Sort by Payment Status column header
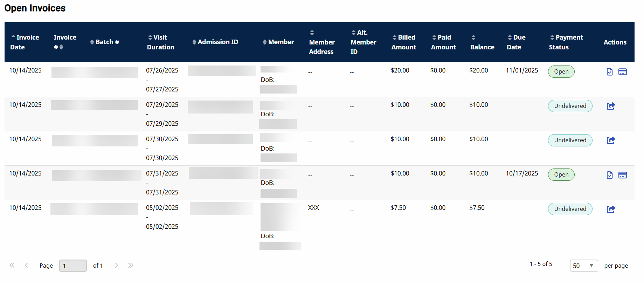 click(x=566, y=42)
